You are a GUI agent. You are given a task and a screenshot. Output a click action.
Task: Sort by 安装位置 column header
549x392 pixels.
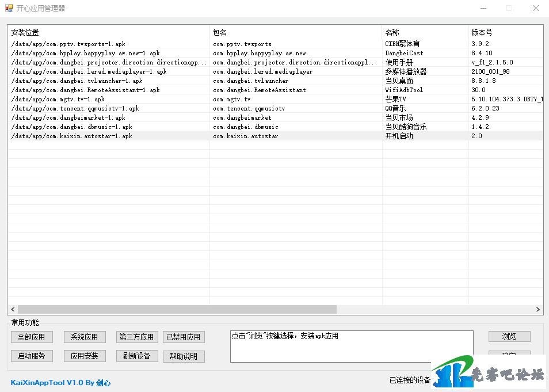tap(108, 32)
